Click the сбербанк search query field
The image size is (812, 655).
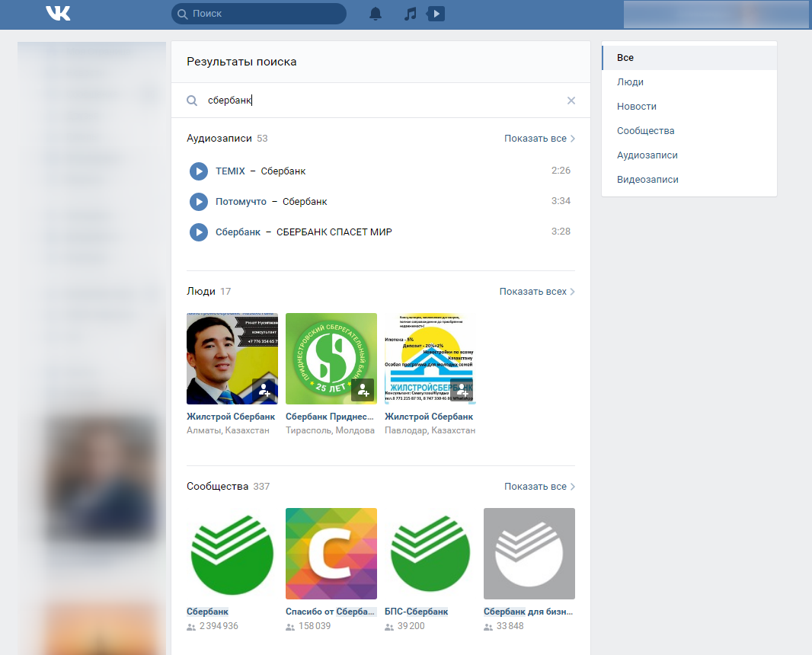click(381, 101)
